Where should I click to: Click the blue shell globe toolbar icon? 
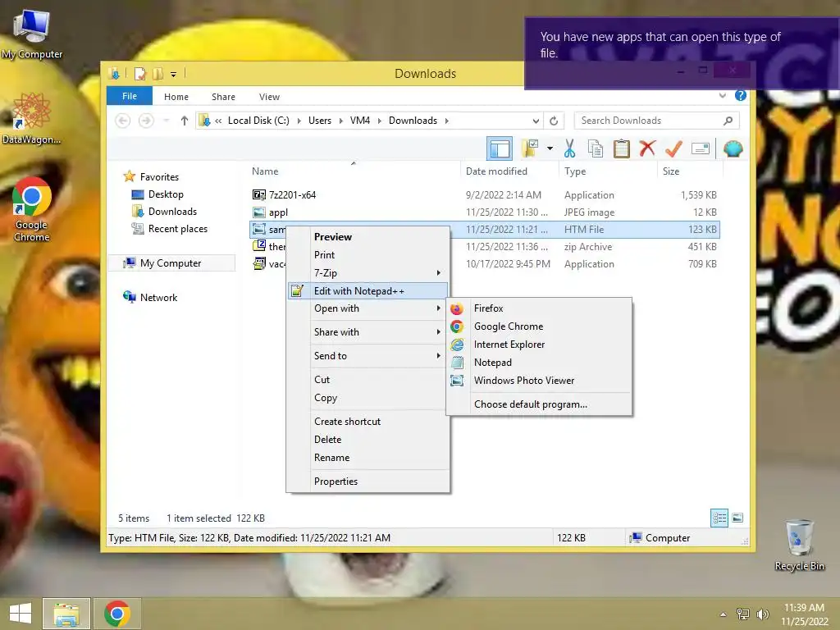click(x=733, y=148)
